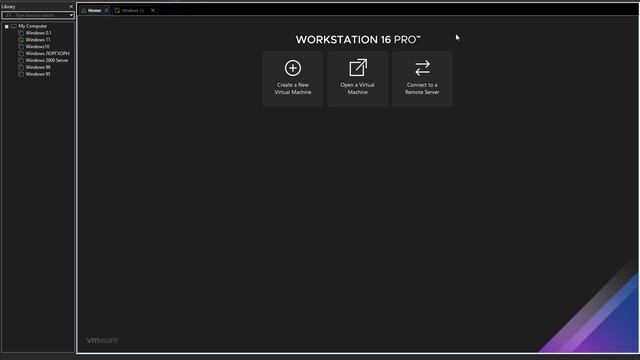Select Windows 2000 Server in the library

click(x=47, y=60)
